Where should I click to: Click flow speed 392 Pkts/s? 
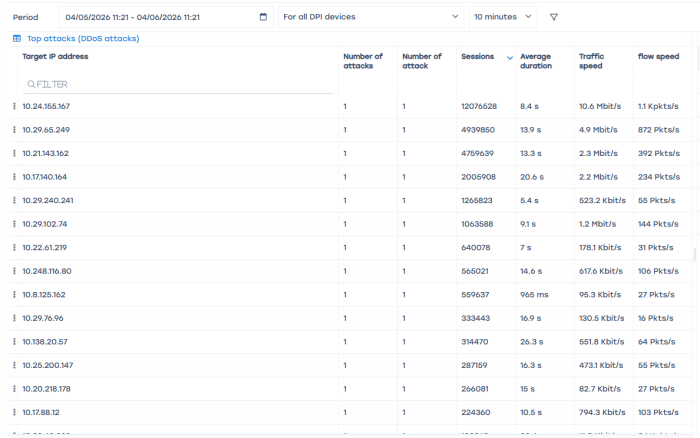tap(659, 153)
